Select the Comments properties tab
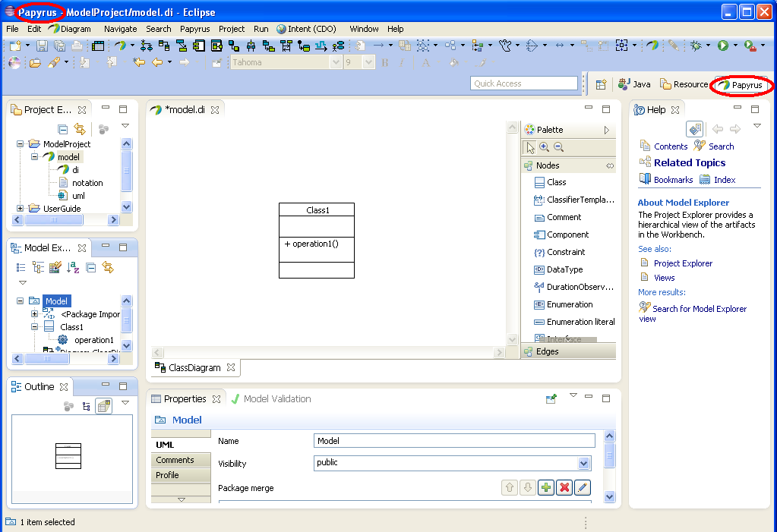The height and width of the screenshot is (532, 777). tap(181, 460)
